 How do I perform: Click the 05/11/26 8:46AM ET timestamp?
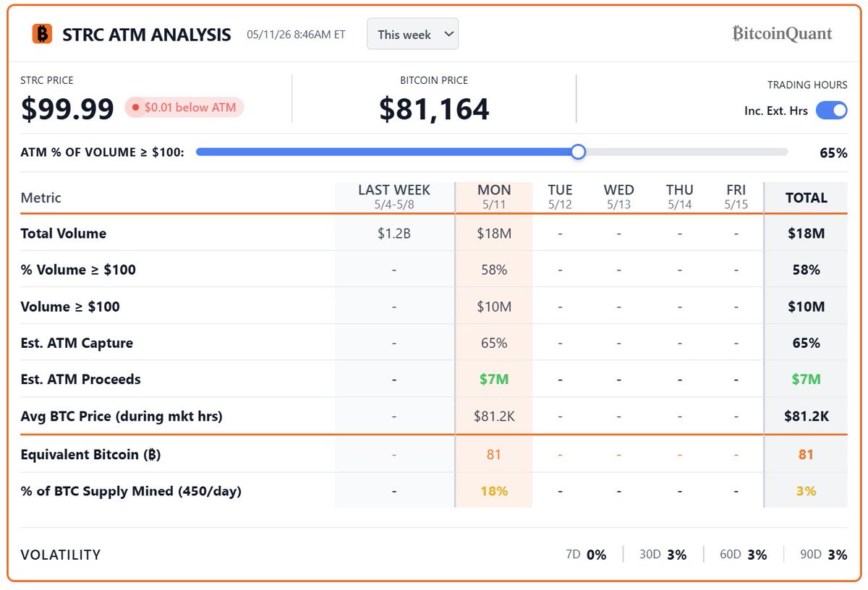point(296,34)
